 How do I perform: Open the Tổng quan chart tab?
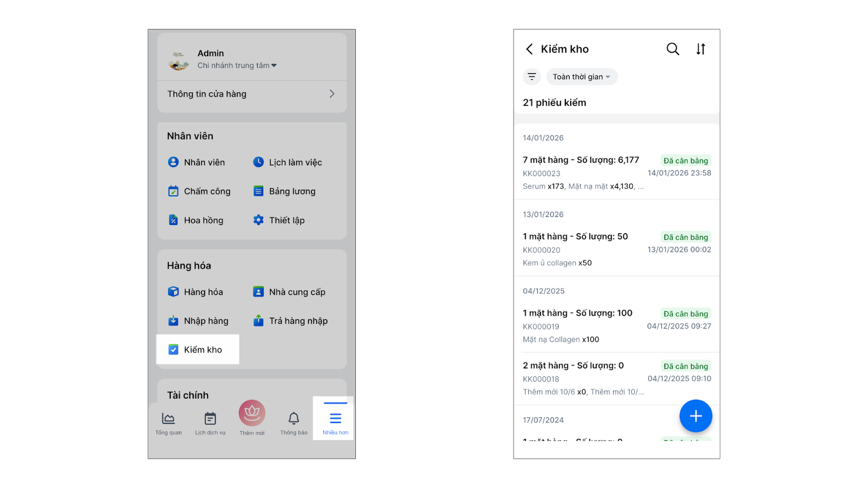[x=168, y=419]
